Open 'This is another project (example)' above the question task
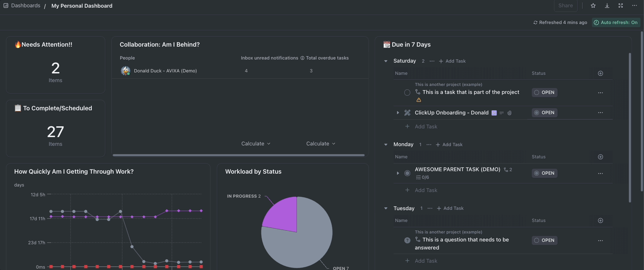The width and height of the screenshot is (644, 270). click(x=448, y=232)
